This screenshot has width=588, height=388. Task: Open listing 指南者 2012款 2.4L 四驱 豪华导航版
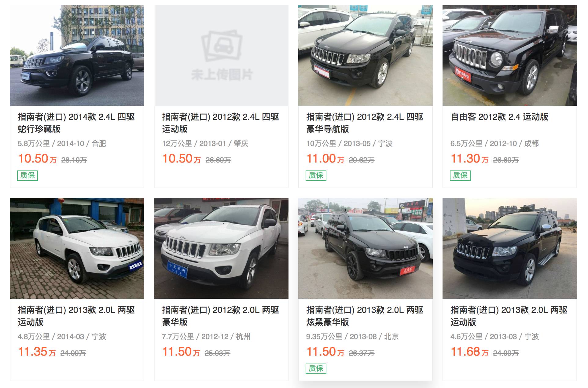tap(365, 123)
